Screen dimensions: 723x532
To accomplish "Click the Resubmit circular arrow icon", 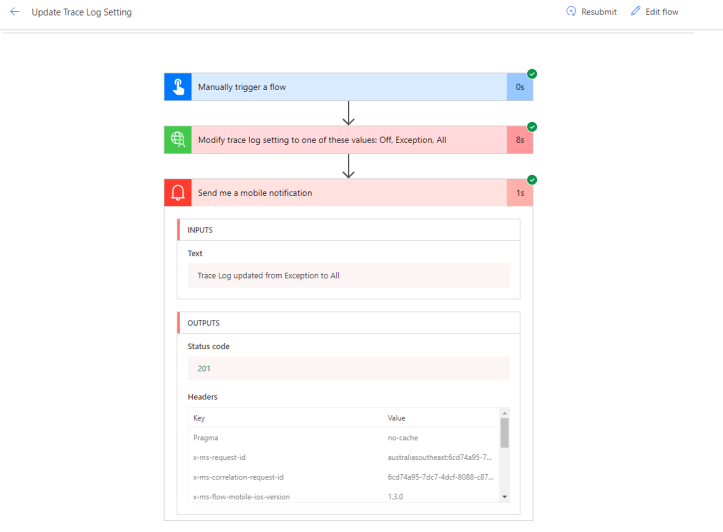I will 571,12.
